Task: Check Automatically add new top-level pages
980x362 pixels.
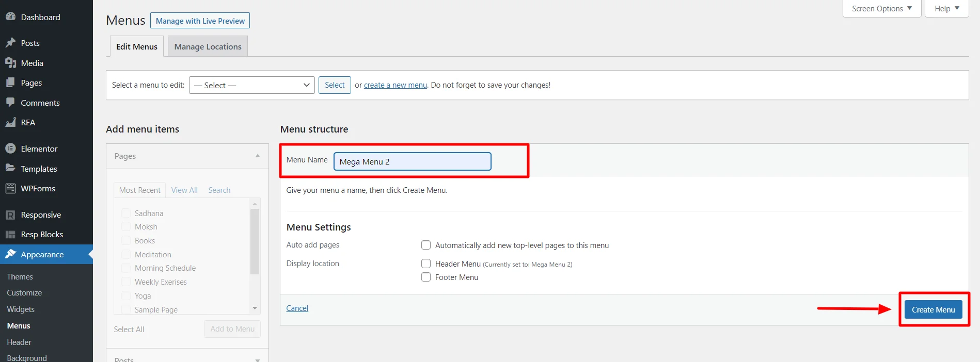Action: point(426,245)
